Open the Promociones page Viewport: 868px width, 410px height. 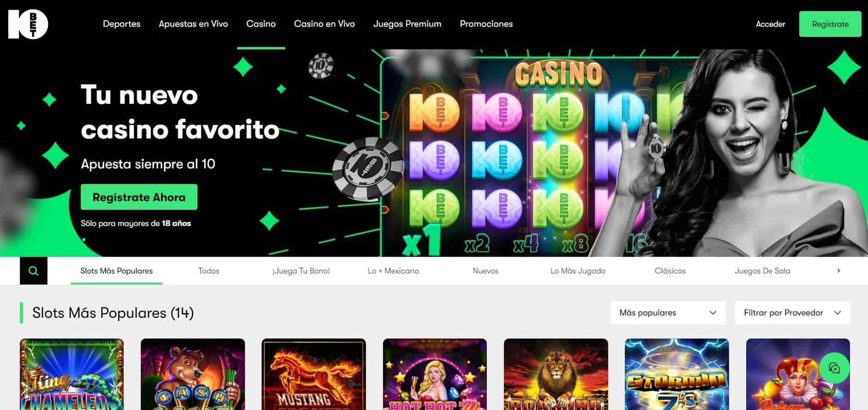click(x=486, y=24)
